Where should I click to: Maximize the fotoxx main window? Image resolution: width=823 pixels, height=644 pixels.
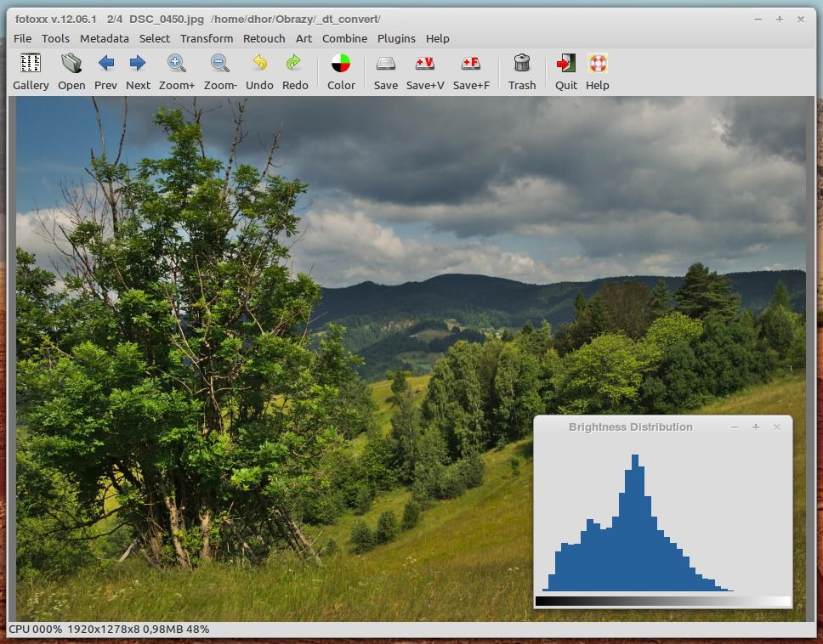780,20
